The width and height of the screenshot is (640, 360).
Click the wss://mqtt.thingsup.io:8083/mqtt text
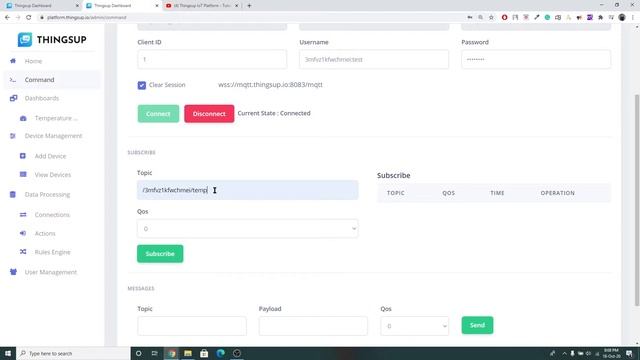coord(270,85)
